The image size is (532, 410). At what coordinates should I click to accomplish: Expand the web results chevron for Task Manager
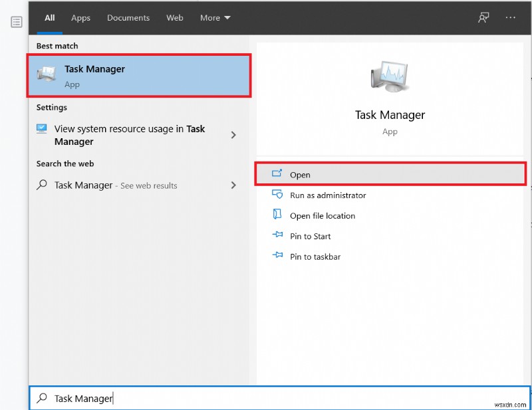[233, 185]
